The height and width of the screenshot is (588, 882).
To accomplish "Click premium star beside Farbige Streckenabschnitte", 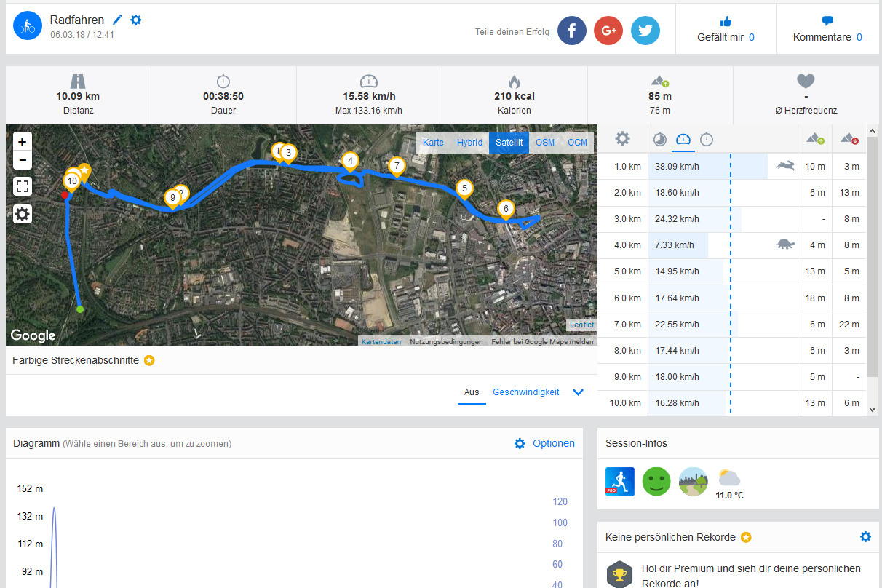I will [149, 360].
